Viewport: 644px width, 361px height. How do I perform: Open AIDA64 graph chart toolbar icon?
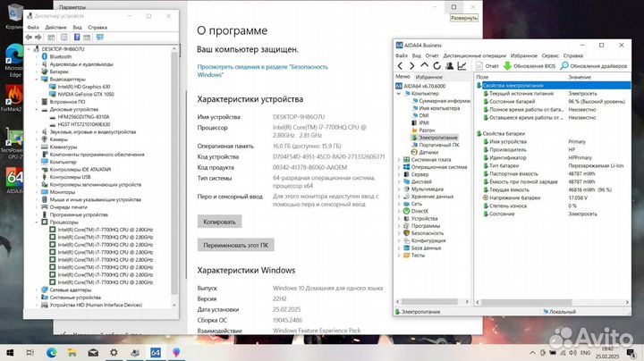(x=462, y=65)
